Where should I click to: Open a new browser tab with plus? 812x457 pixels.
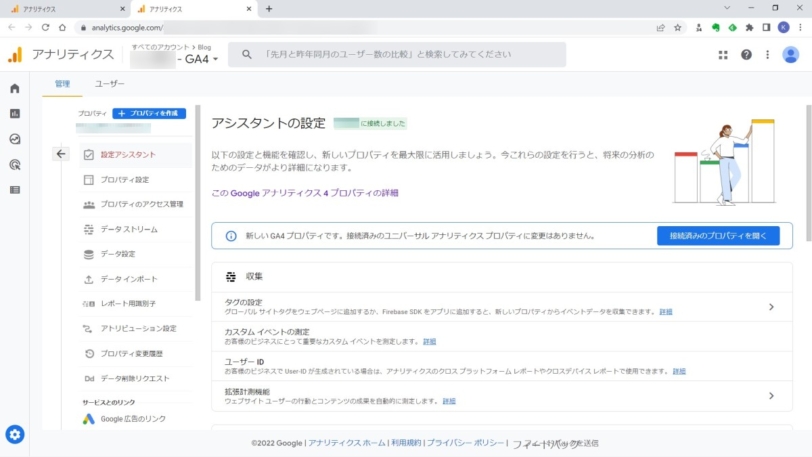[269, 9]
